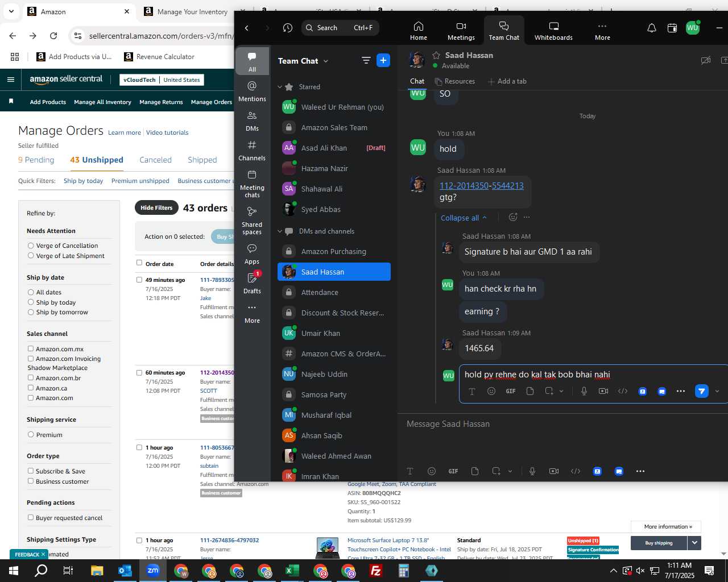Collapse the Starred section
Viewport: 728px width, 582px height.
point(280,87)
